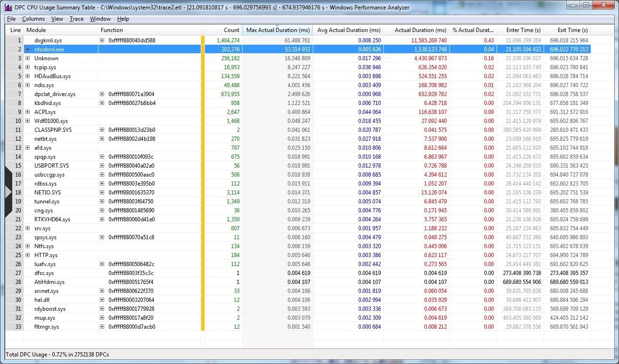Open the Window menu
619x364 pixels.
point(100,19)
